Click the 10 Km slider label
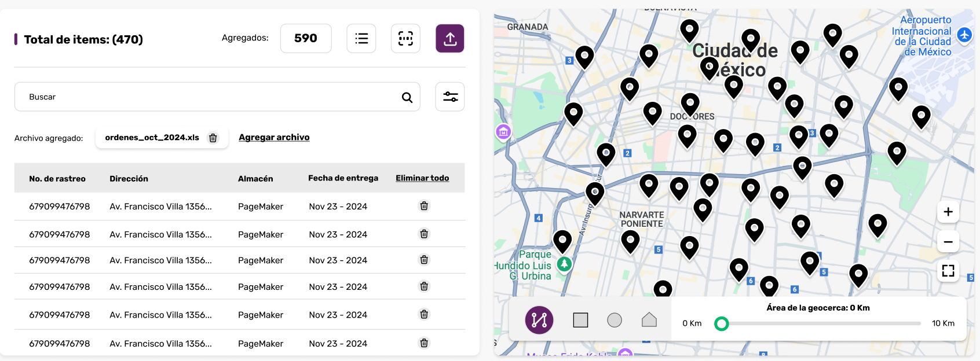Image resolution: width=980 pixels, height=361 pixels. click(943, 323)
